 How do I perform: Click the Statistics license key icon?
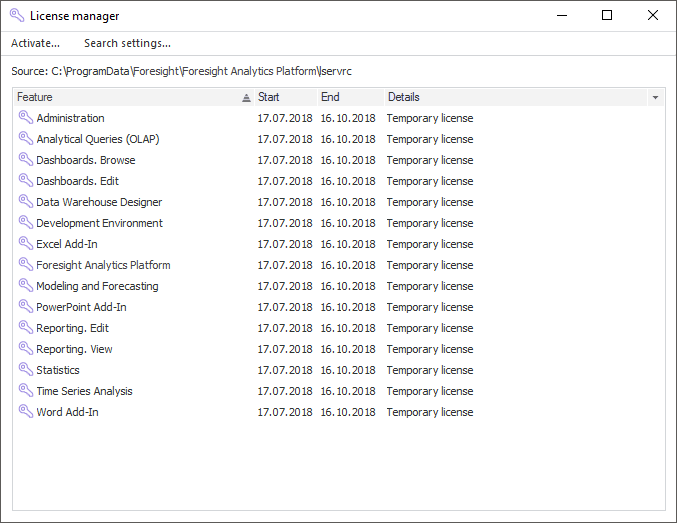tap(25, 370)
